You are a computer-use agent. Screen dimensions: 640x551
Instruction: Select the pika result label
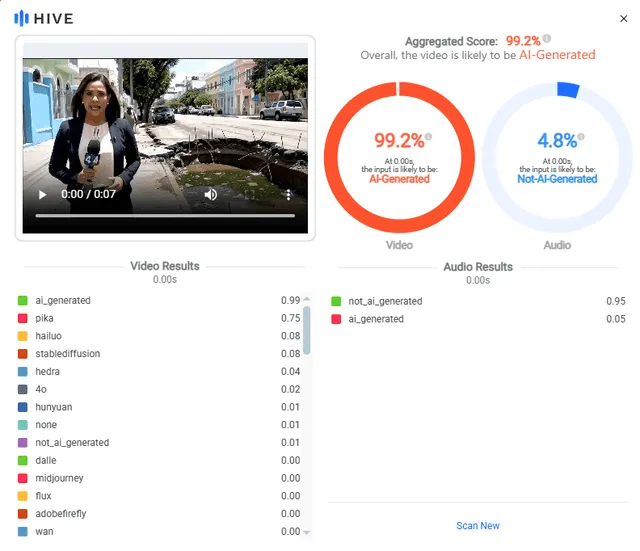click(x=44, y=318)
